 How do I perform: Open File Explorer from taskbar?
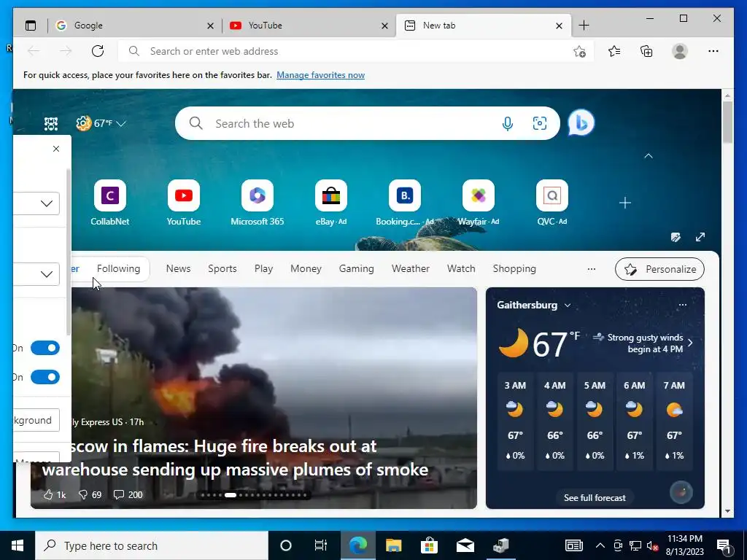pyautogui.click(x=393, y=545)
